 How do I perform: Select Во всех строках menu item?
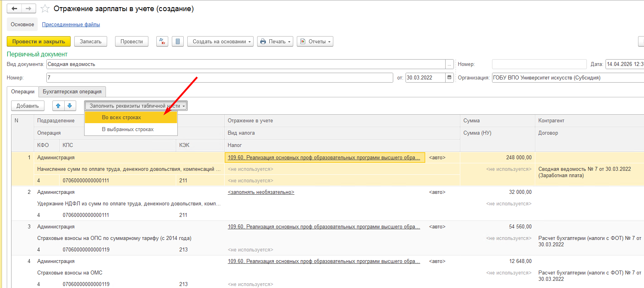[121, 117]
